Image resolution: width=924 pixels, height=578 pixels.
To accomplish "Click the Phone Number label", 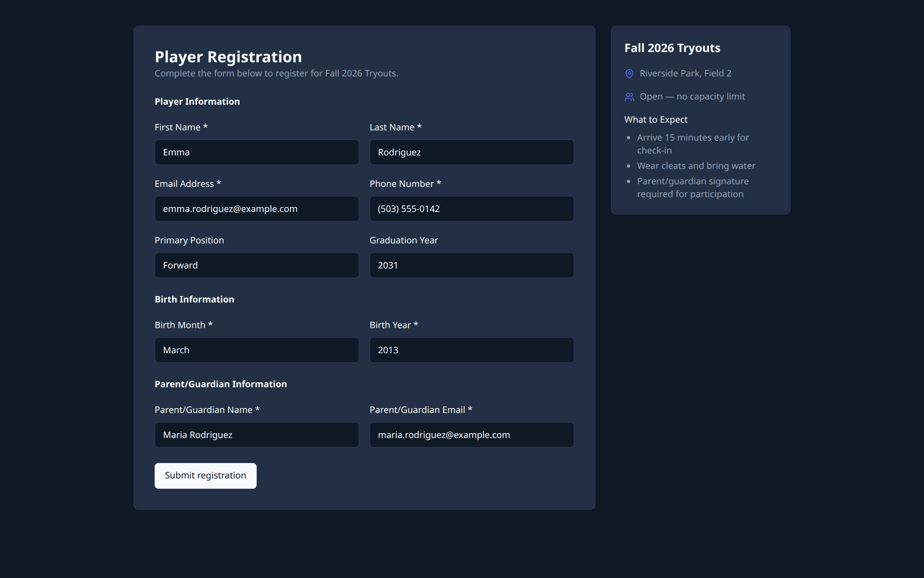I will [x=405, y=184].
